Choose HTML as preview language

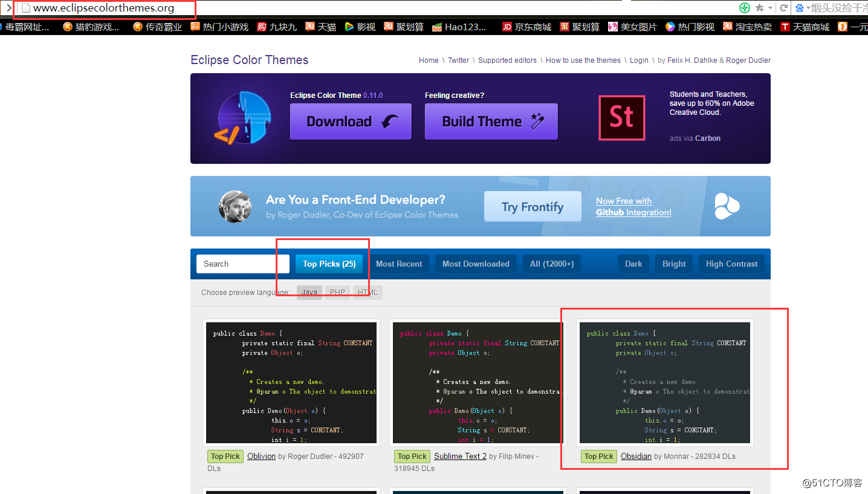coord(368,293)
